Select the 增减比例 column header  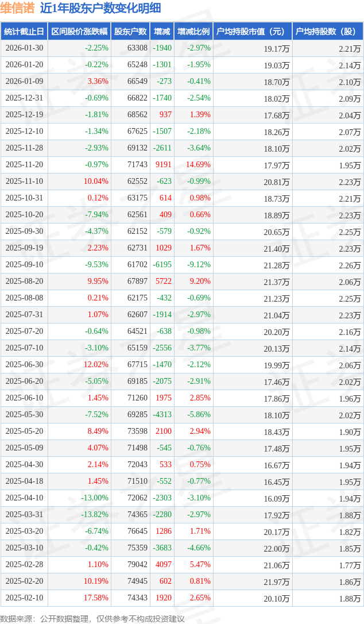click(x=193, y=32)
